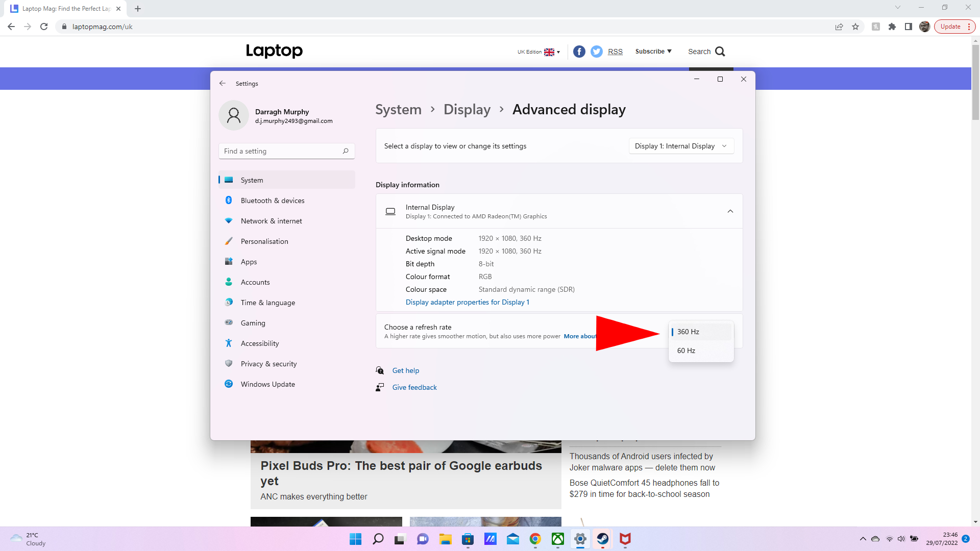The height and width of the screenshot is (551, 980).
Task: Open Windows Update settings
Action: [x=267, y=384]
